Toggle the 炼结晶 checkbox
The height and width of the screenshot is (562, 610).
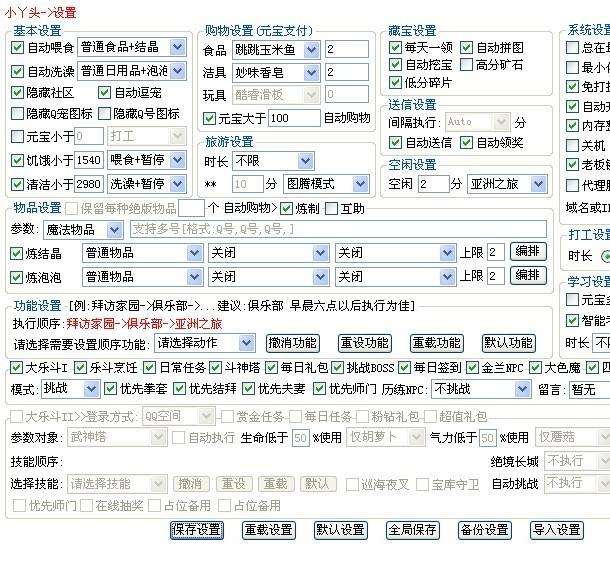tap(16, 254)
